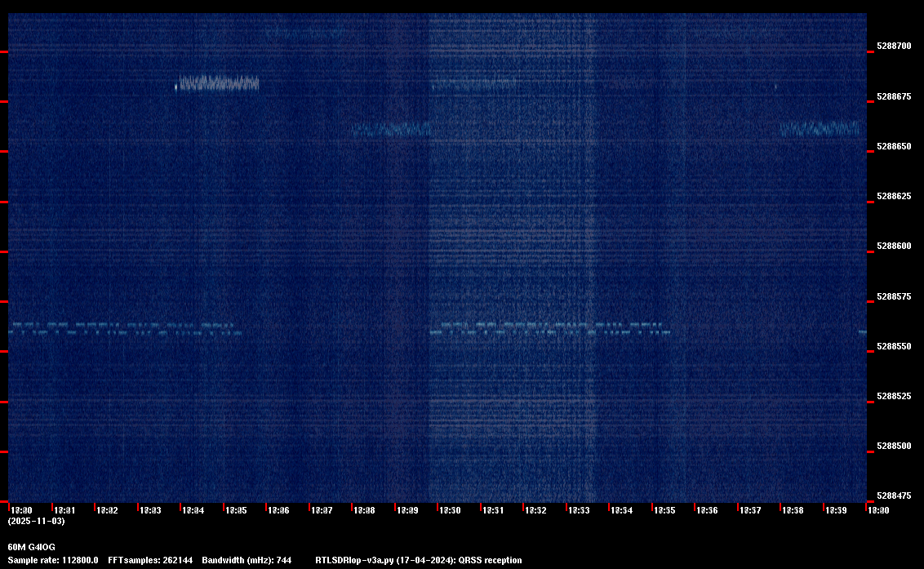Click the keyed QRSS trace above the 18:32 label

point(550,329)
